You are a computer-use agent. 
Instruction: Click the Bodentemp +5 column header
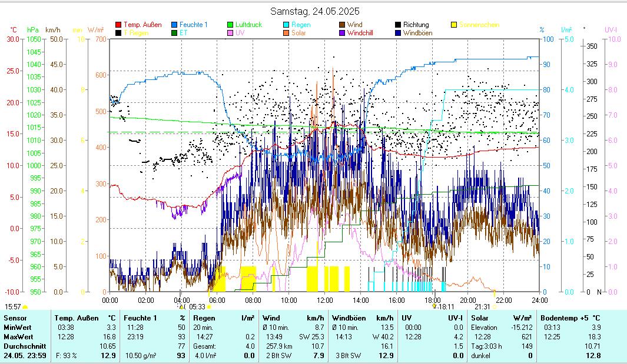(563, 318)
